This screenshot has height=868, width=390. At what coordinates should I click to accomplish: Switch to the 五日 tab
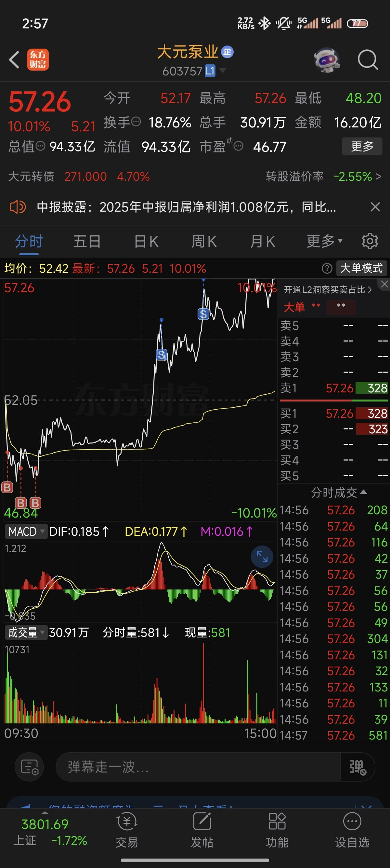[x=87, y=241]
